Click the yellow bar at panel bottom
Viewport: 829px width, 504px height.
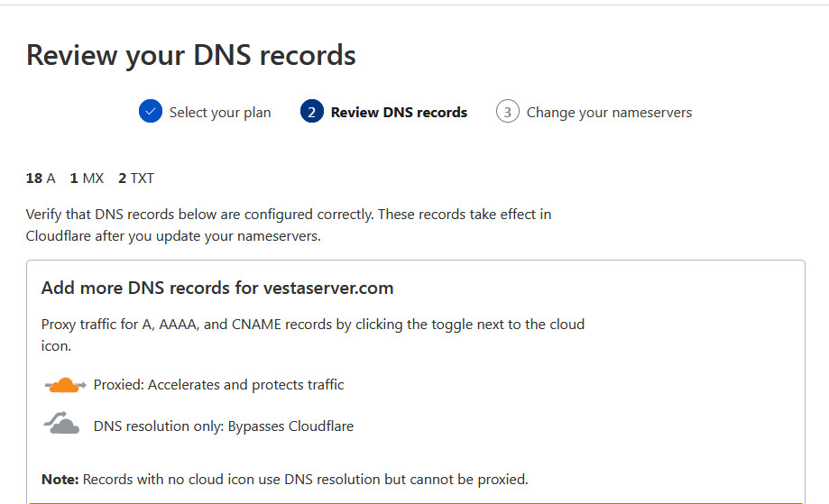click(x=415, y=501)
